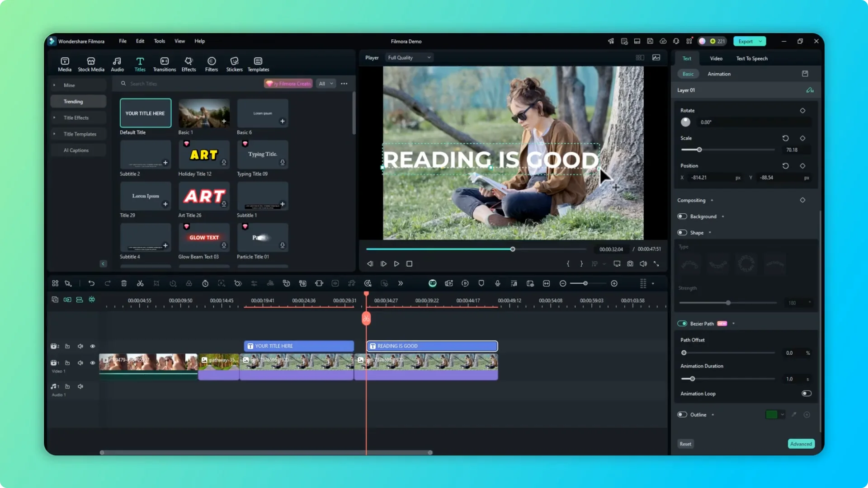Split the clip with the scissors tool
The width and height of the screenshot is (868, 488).
coord(140,283)
